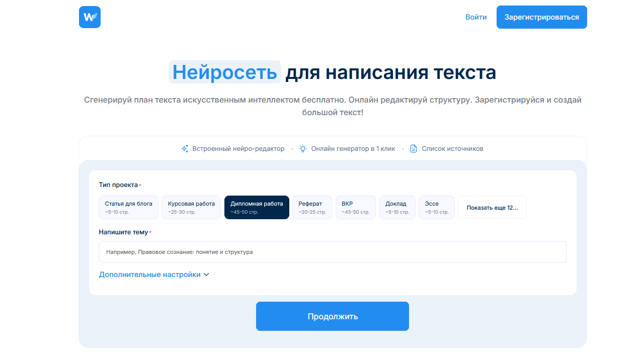Click the Встроенный нейро-редактор label
The width and height of the screenshot is (644, 362).
coord(238,149)
